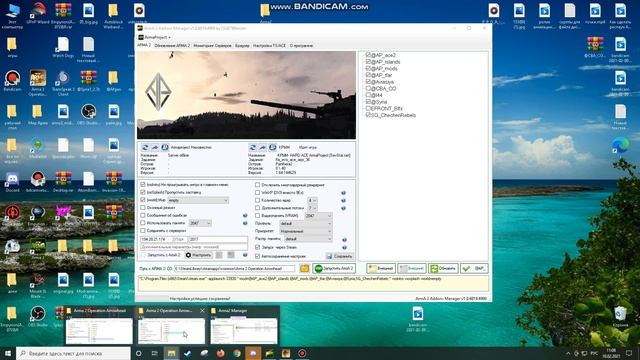Open the ArmaProject dropdown menu
The width and height of the screenshot is (640, 360).
[x=155, y=37]
